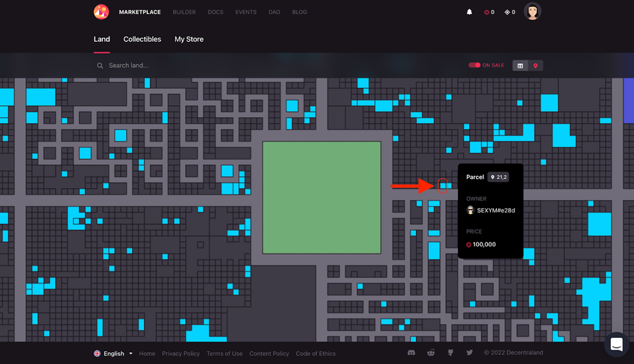Click the search magnifier icon
The width and height of the screenshot is (634, 364).
pyautogui.click(x=100, y=66)
